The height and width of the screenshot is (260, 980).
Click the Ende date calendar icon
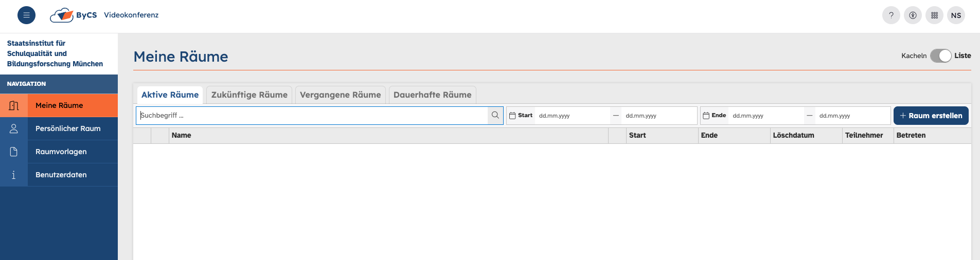pos(706,116)
